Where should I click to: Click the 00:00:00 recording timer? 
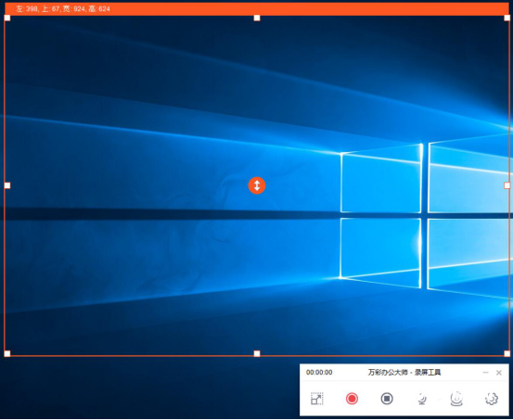tap(319, 373)
